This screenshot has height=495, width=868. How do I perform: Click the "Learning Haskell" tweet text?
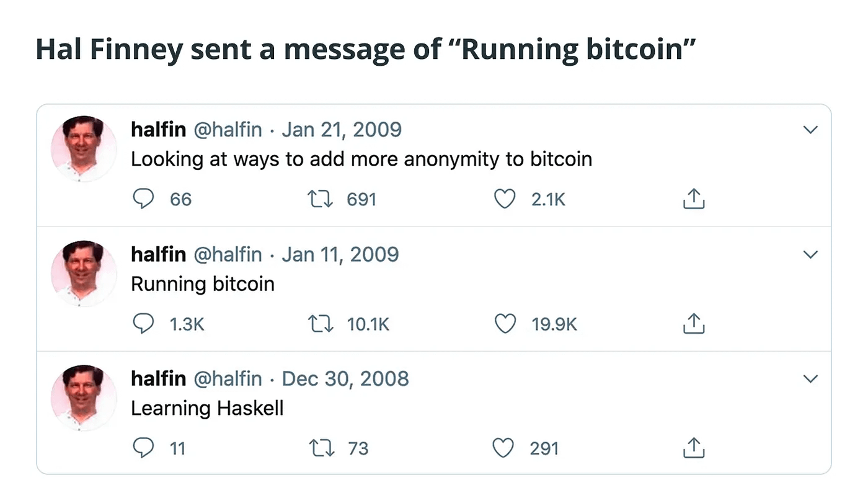point(207,408)
